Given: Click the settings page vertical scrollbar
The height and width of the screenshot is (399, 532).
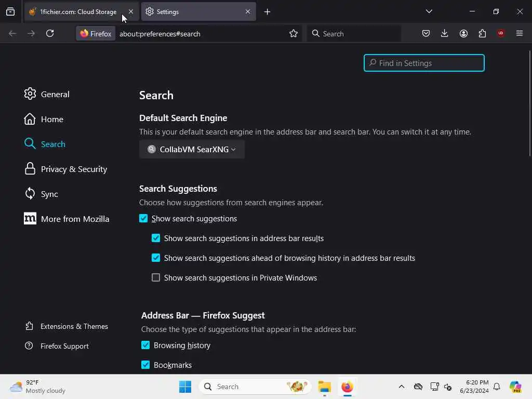Looking at the screenshot, I should point(529,103).
